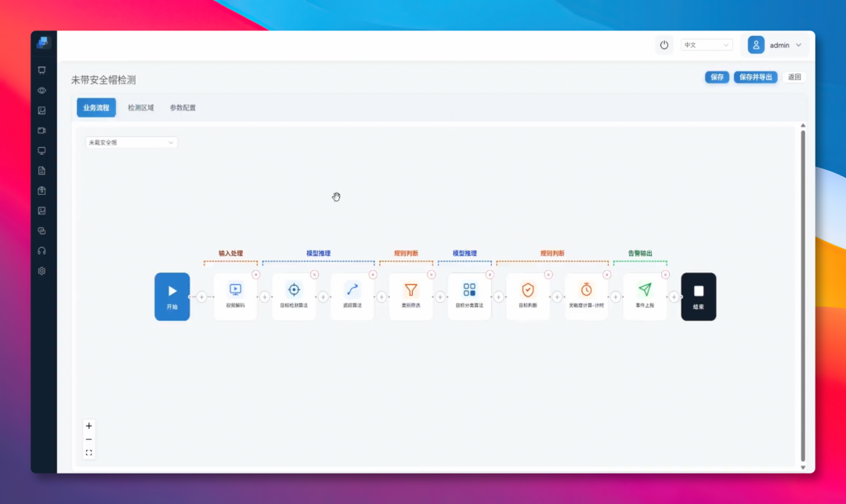Click the 返回 button
Image resolution: width=846 pixels, height=504 pixels.
pos(795,77)
